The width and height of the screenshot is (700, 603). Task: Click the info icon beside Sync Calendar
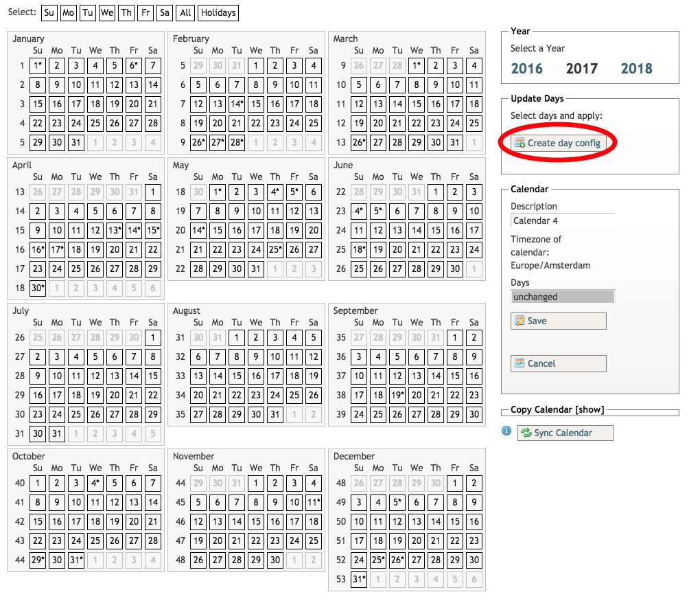point(506,431)
